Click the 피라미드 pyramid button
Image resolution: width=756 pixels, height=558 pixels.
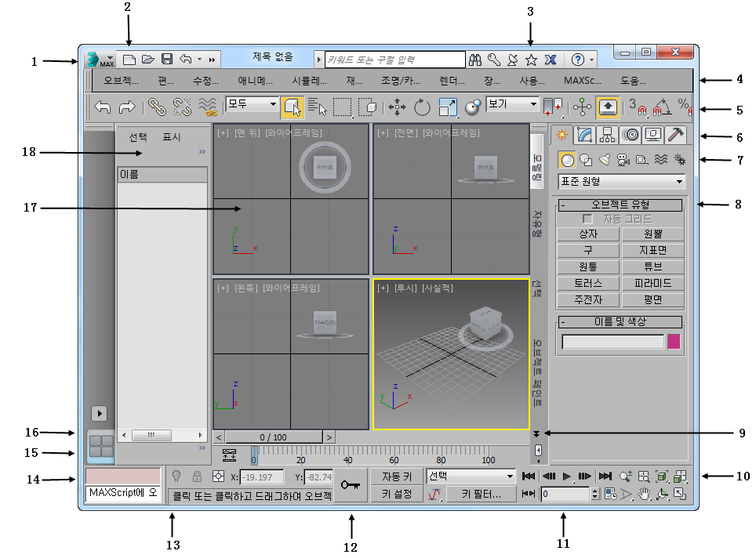coord(652,284)
